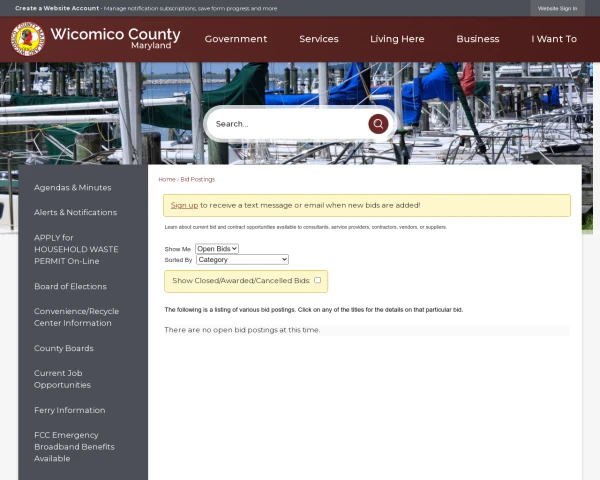Click Create a Website Account link
This screenshot has width=600, height=480.
[57, 8]
